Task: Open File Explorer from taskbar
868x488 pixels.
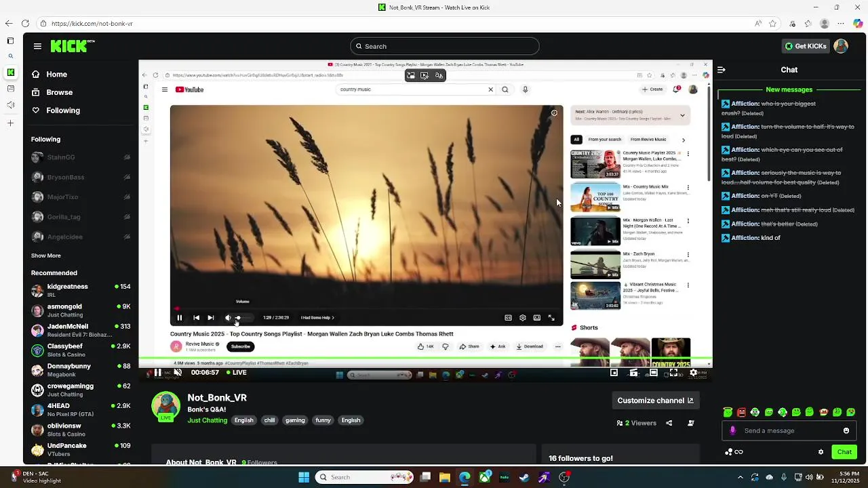Action: 445,477
